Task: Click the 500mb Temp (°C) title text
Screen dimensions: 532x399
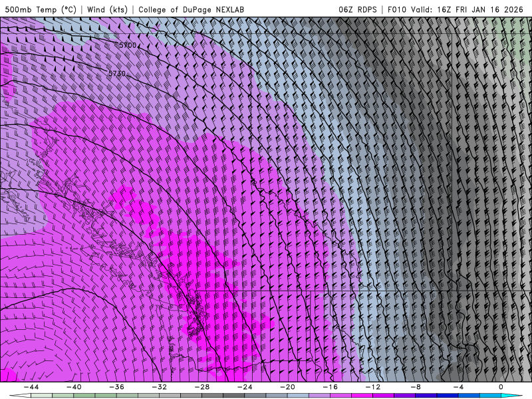Action: click(41, 9)
